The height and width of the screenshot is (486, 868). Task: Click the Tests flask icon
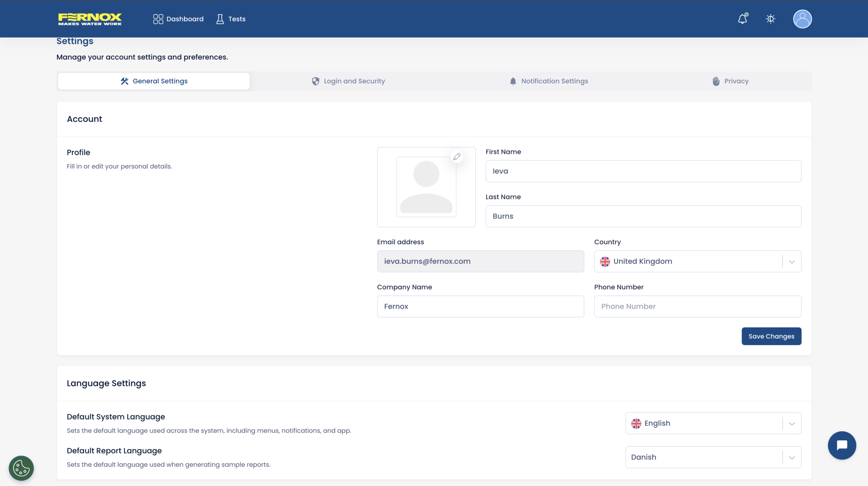pos(220,19)
